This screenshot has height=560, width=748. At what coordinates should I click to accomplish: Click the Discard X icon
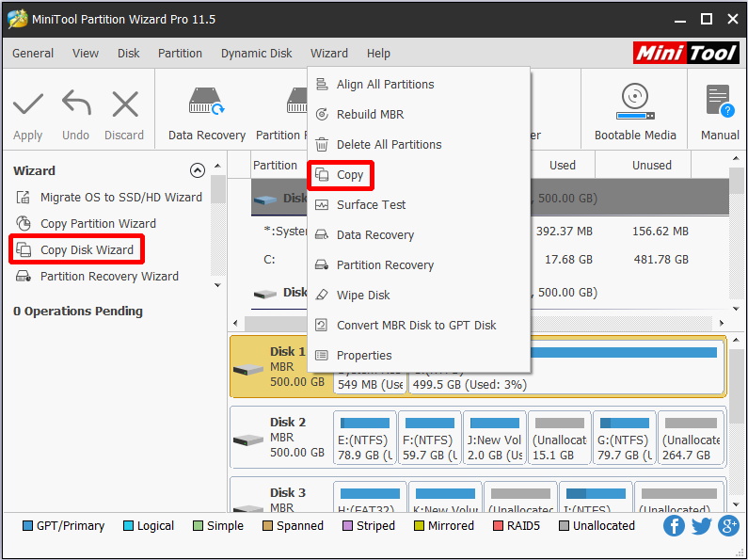[x=125, y=104]
